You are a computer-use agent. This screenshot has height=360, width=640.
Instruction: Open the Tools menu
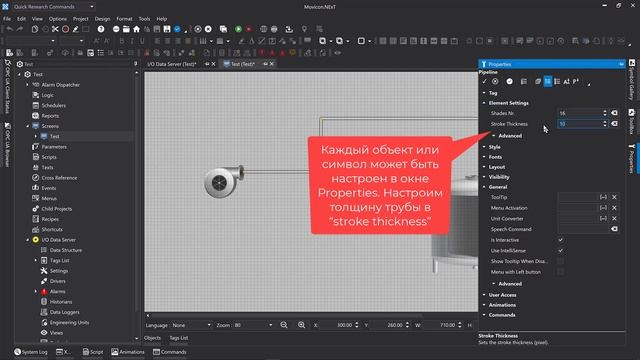pyautogui.click(x=144, y=19)
